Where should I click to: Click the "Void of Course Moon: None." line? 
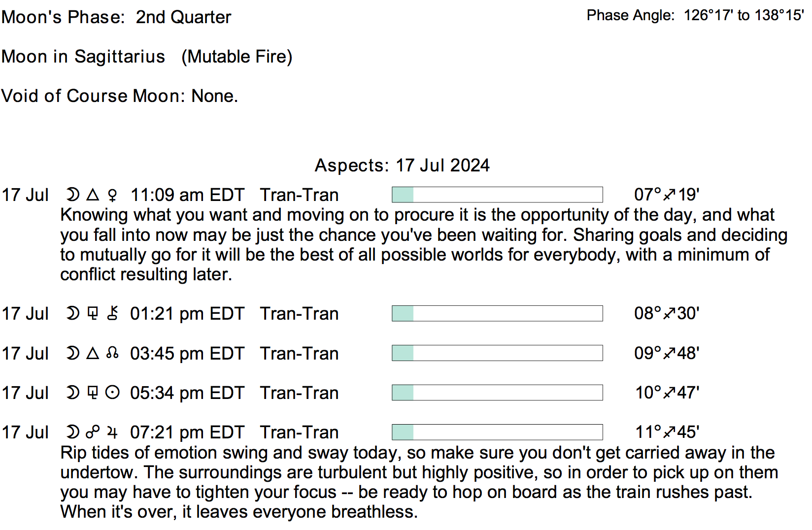click(120, 96)
